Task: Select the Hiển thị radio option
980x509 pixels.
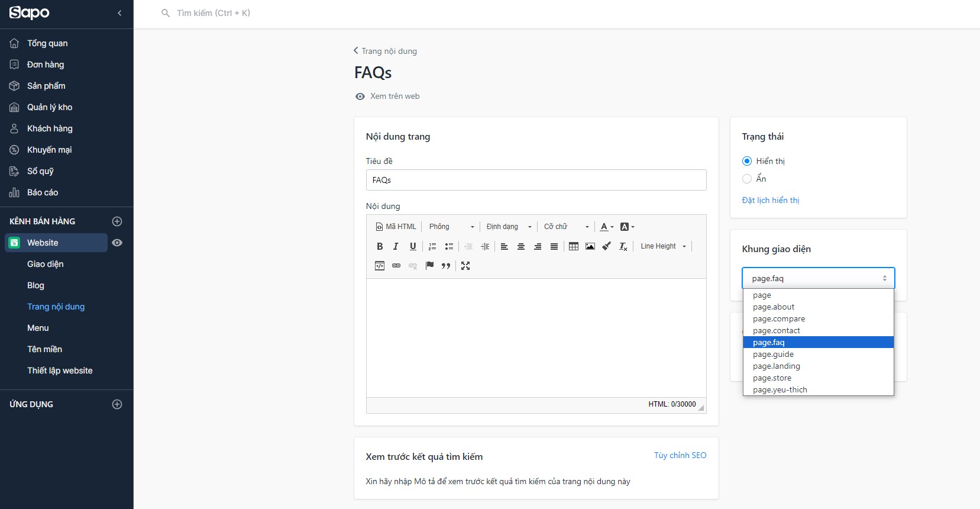Action: coord(747,161)
